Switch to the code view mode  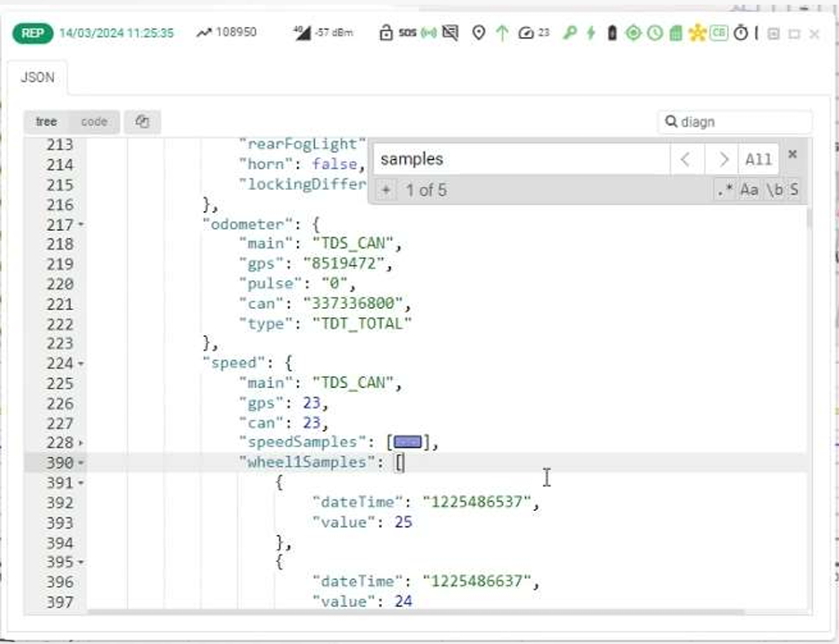pyautogui.click(x=94, y=122)
